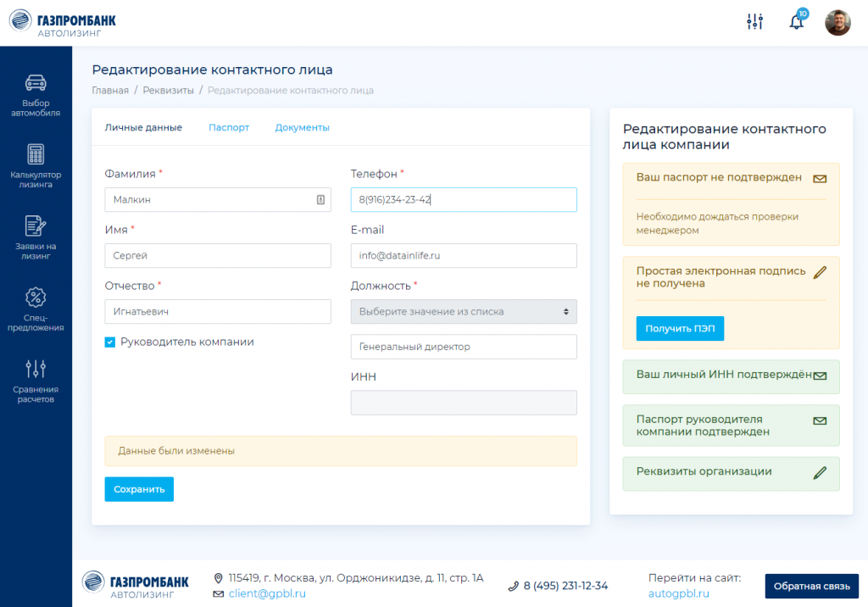The width and height of the screenshot is (868, 607).
Task: Click the Необходимо дождаться проверки менеджером text
Action: (717, 223)
